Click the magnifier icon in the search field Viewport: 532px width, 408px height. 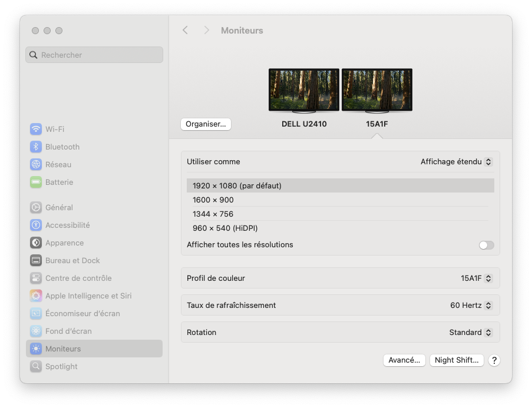click(33, 55)
